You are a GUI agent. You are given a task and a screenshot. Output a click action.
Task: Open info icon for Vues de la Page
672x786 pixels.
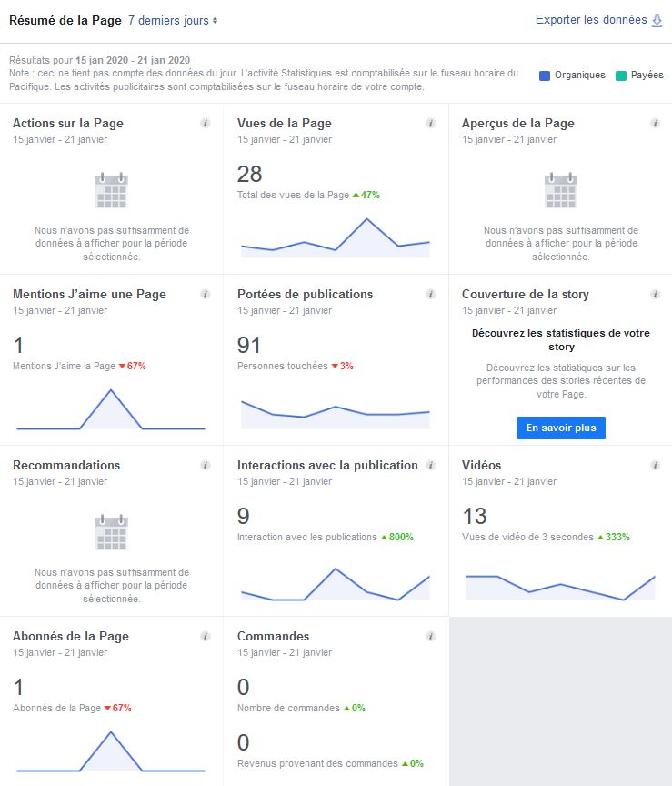click(430, 123)
